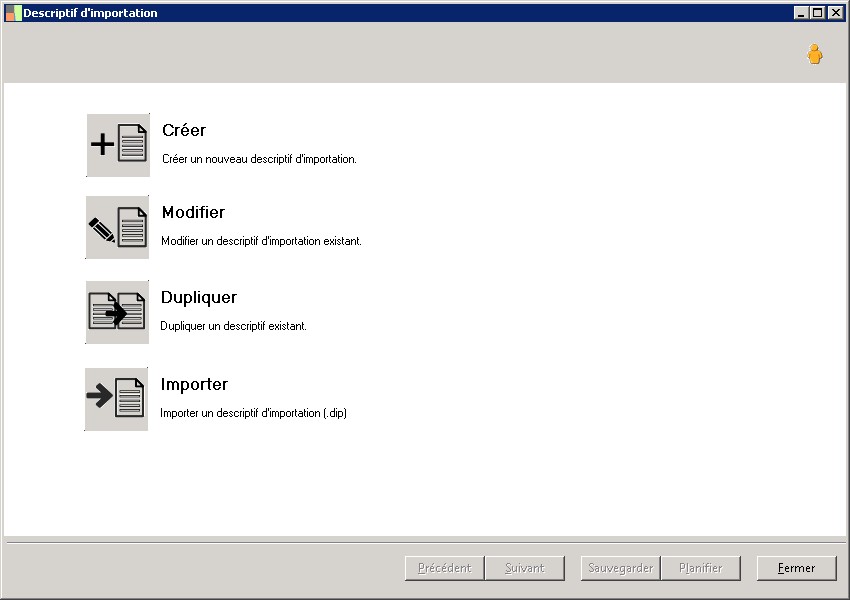
Task: Select the Créer heading
Action: point(184,131)
